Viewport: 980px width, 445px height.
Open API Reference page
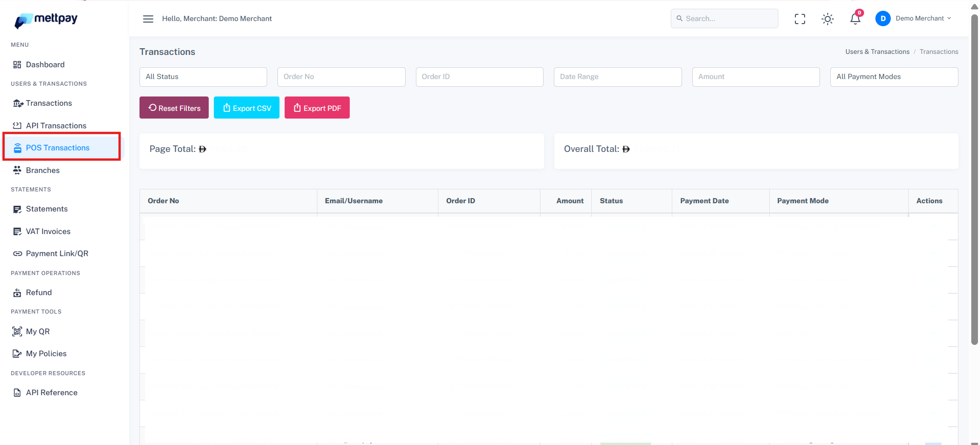pyautogui.click(x=52, y=393)
